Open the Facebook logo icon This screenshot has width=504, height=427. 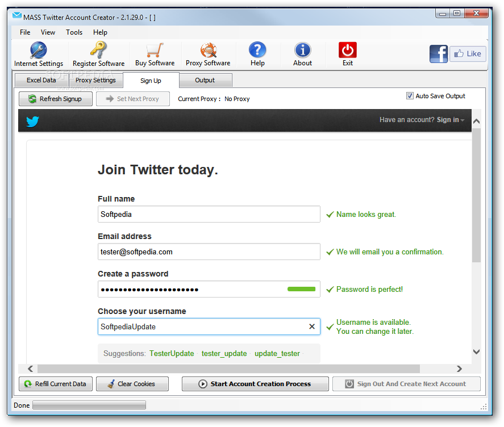pyautogui.click(x=439, y=54)
